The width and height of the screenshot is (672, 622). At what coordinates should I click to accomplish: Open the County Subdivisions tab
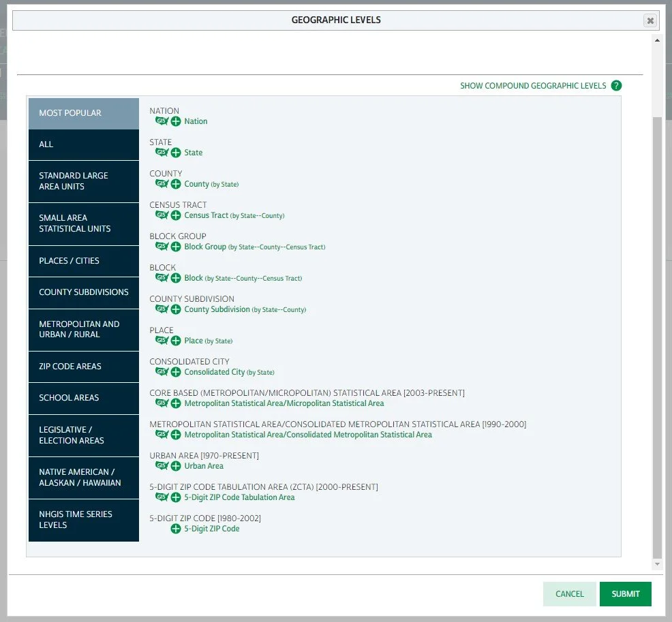(84, 292)
